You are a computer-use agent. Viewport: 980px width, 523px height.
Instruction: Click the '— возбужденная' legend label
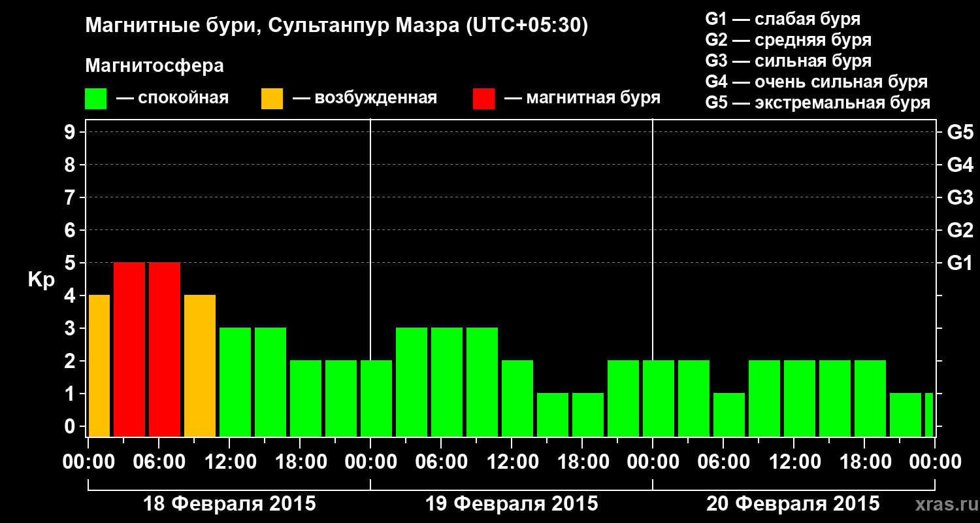click(x=365, y=99)
